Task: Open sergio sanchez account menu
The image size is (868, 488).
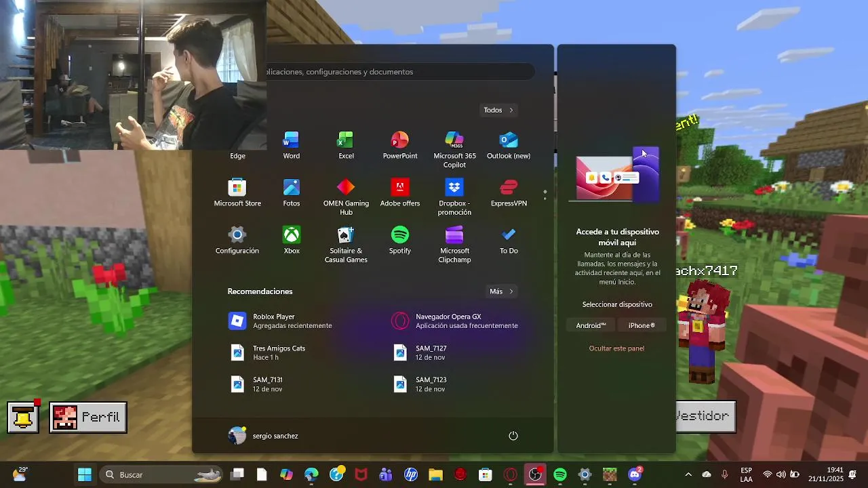Action: 264,436
